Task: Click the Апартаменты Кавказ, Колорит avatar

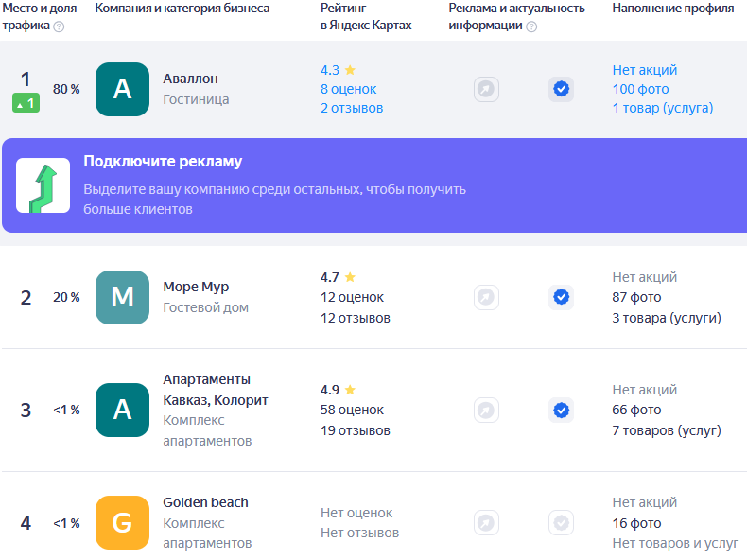Action: [122, 410]
